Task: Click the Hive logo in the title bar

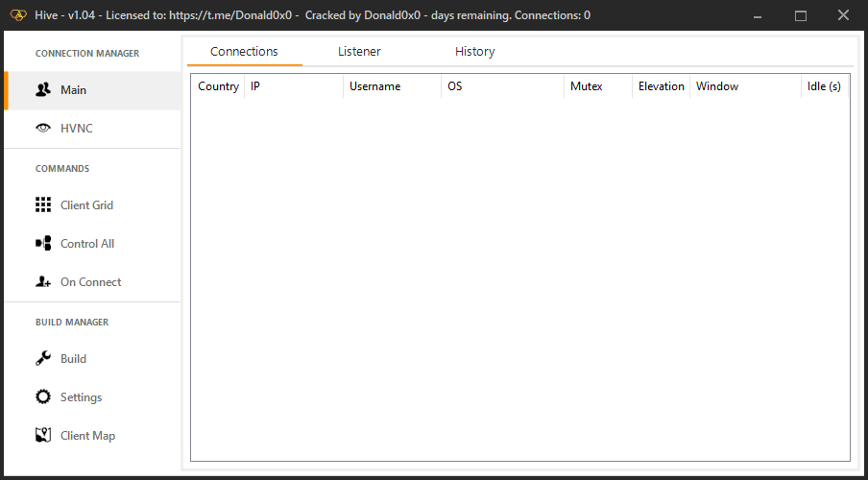Action: click(x=17, y=15)
